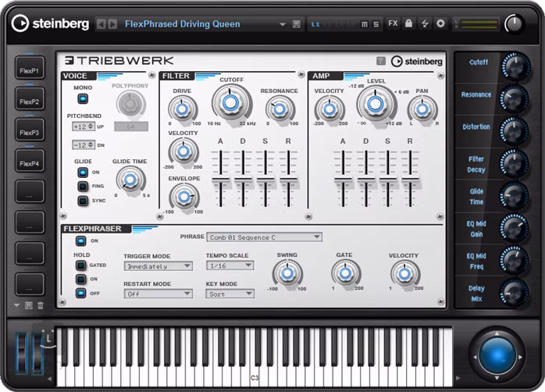Open the Tempo Scale dropdown

coord(230,266)
